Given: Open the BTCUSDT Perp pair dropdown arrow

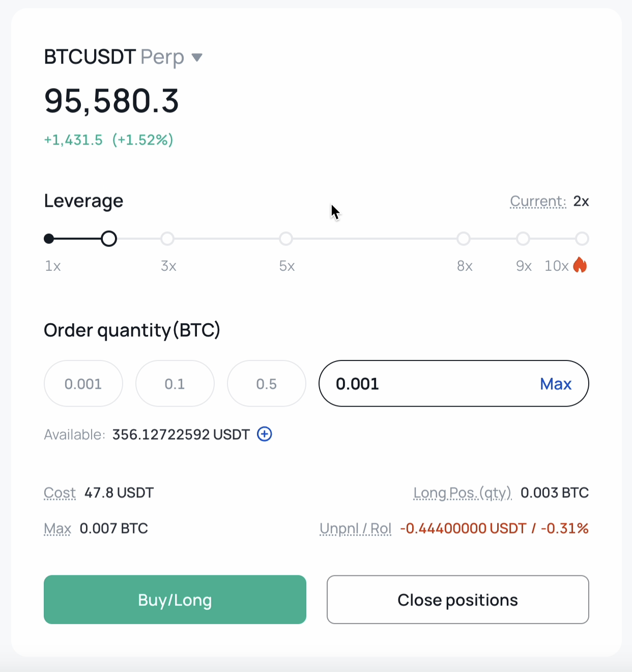Looking at the screenshot, I should click(x=197, y=58).
